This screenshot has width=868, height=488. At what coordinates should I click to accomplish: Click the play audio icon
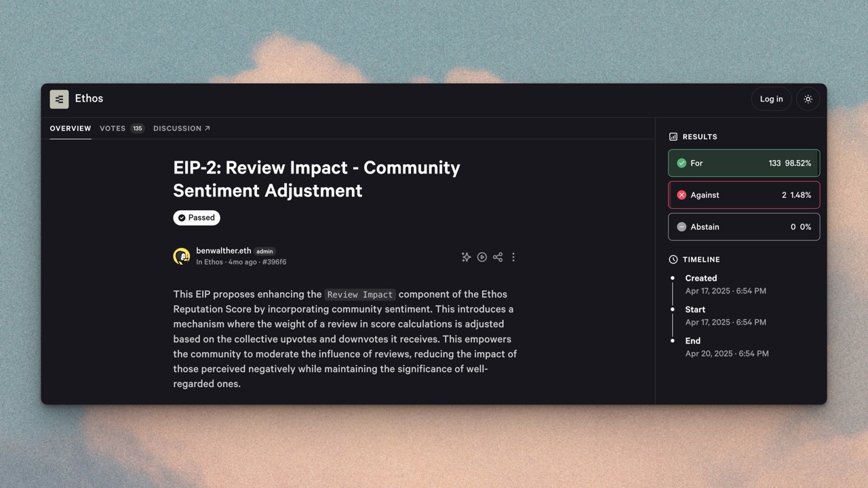coord(482,257)
